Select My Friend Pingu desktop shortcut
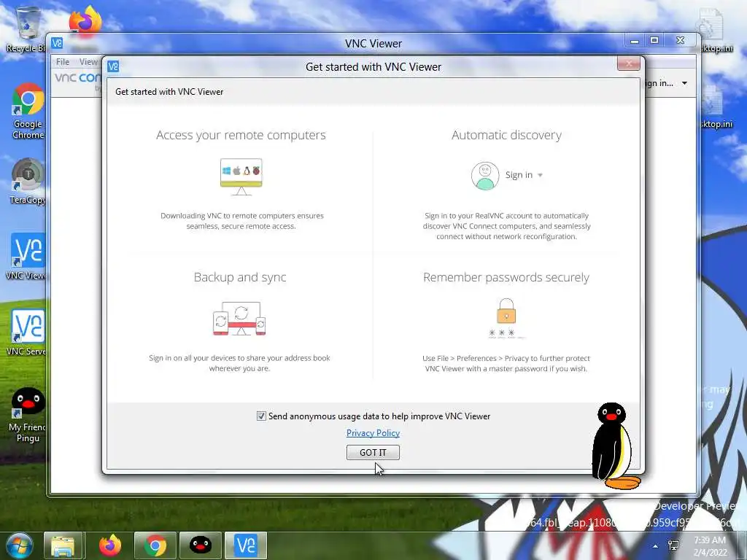747x560 pixels. tap(28, 415)
